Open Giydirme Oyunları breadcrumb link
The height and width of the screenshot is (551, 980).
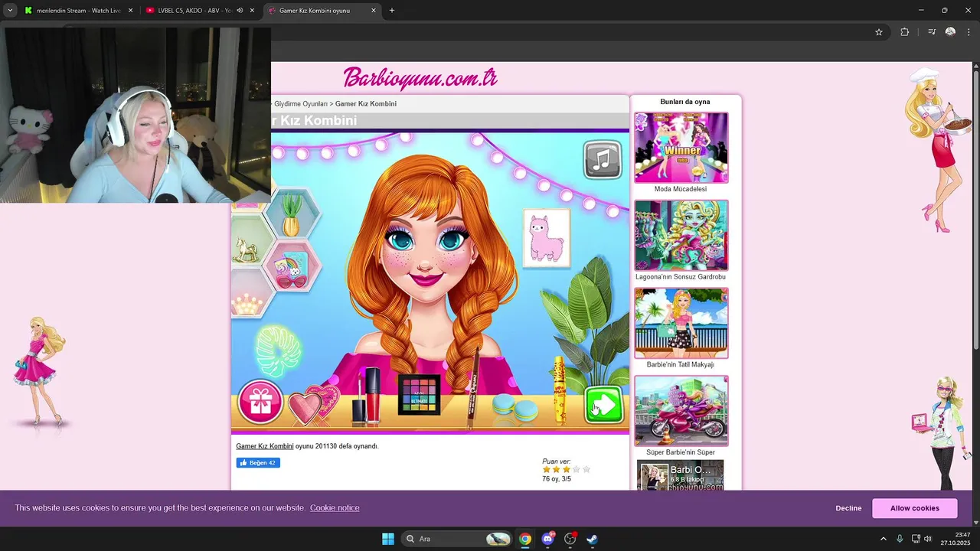pyautogui.click(x=301, y=103)
